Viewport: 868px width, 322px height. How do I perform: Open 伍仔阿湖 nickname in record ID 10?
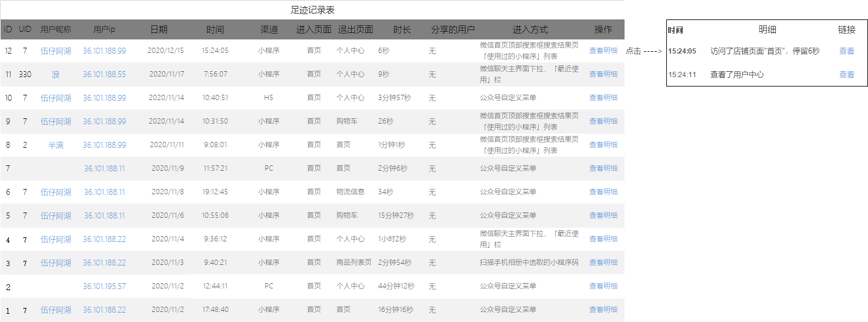point(55,98)
